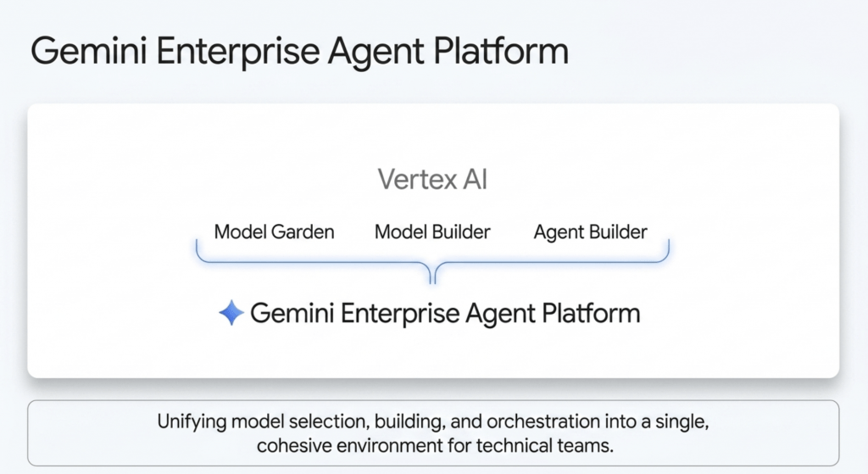
Task: Click Gemini next to the sparkle icon
Action: point(292,314)
